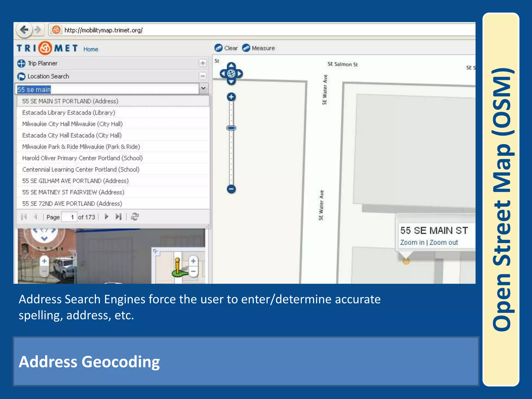Click the browser back arrow button
Viewport: 532px width, 399px height.
(24, 30)
